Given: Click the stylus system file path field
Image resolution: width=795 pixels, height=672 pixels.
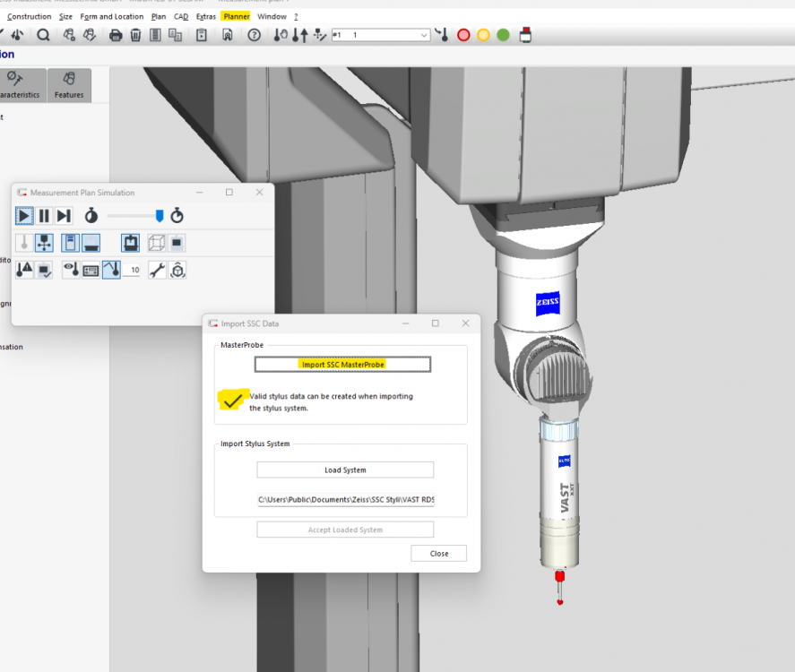Looking at the screenshot, I should click(x=345, y=499).
